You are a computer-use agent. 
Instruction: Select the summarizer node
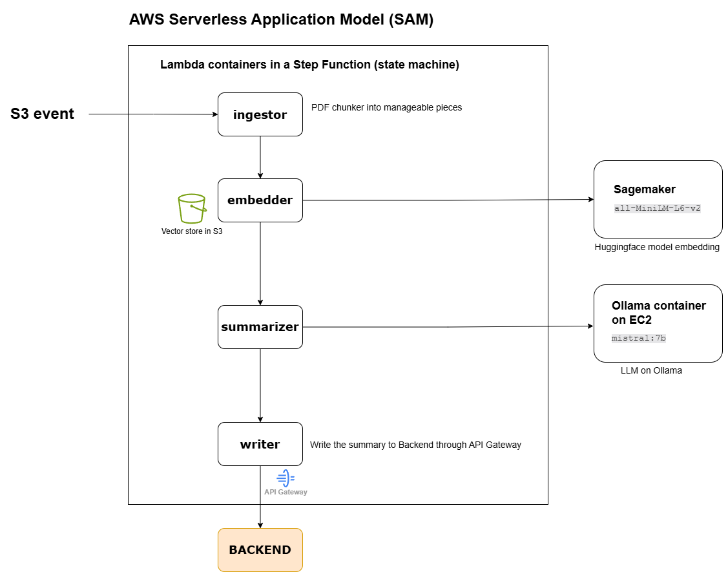[x=260, y=327]
